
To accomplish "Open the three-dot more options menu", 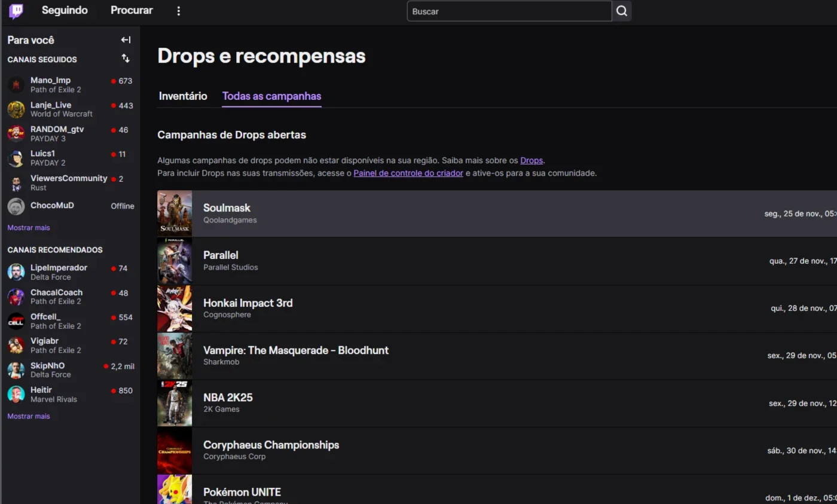I will click(x=178, y=11).
